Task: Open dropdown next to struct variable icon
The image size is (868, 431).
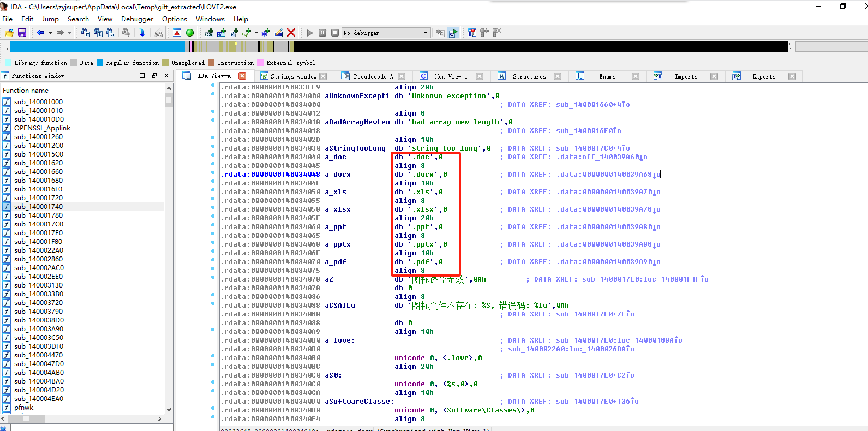Action: coord(256,33)
